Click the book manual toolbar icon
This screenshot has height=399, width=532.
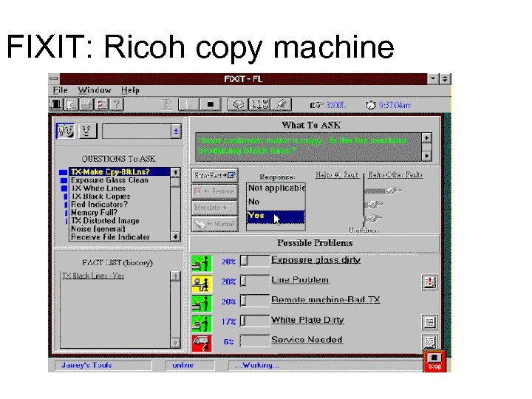(237, 104)
